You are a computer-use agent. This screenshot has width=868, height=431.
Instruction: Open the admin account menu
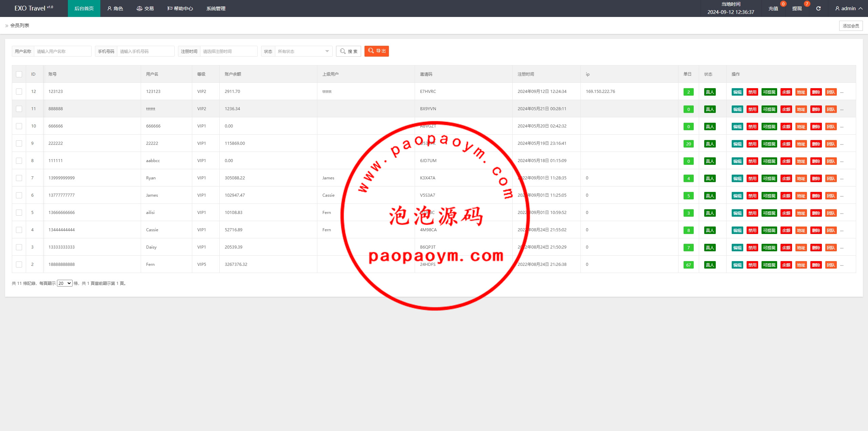pos(849,8)
